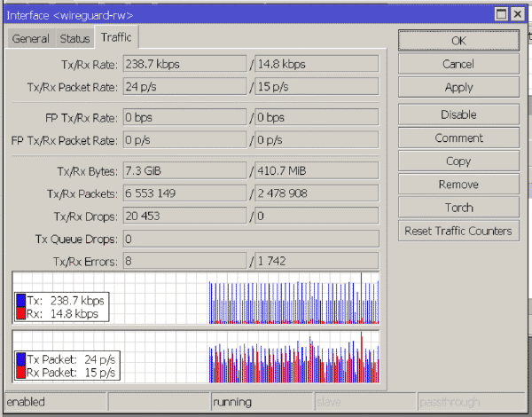The width and height of the screenshot is (532, 417).
Task: Select the Rx Packet Rate 15 p/s field
Action: pyautogui.click(x=317, y=87)
